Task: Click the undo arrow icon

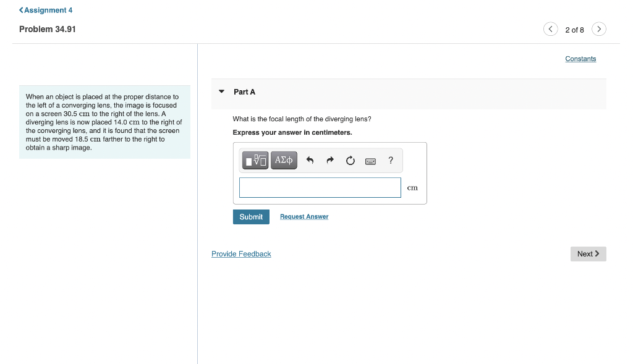Action: point(310,160)
